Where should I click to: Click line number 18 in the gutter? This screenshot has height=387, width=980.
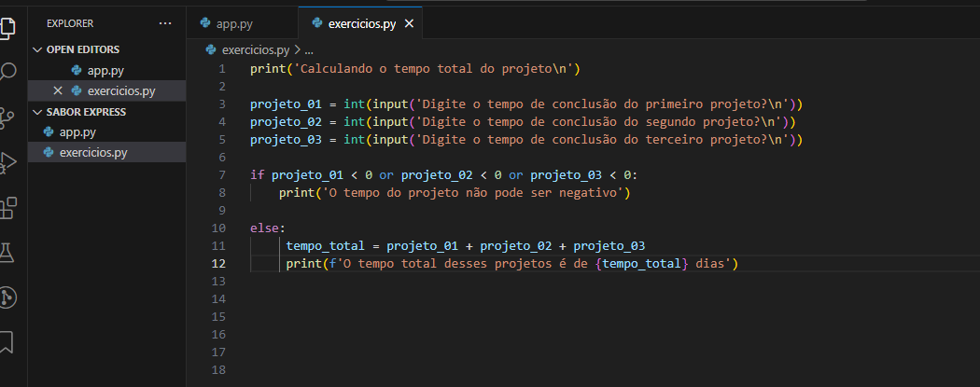218,370
